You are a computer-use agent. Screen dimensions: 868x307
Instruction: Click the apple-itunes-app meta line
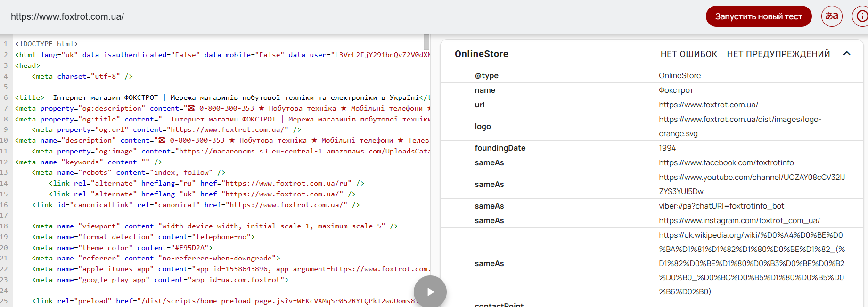point(231,269)
